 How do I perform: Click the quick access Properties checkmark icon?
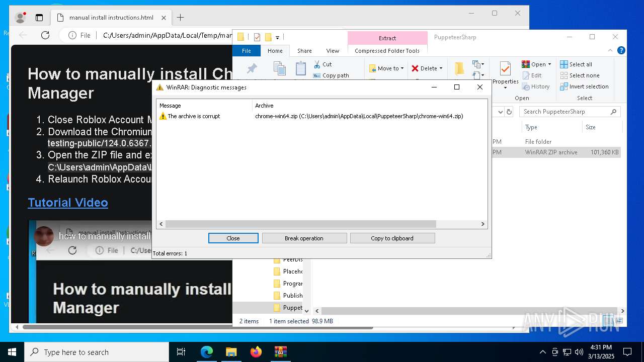(x=257, y=37)
